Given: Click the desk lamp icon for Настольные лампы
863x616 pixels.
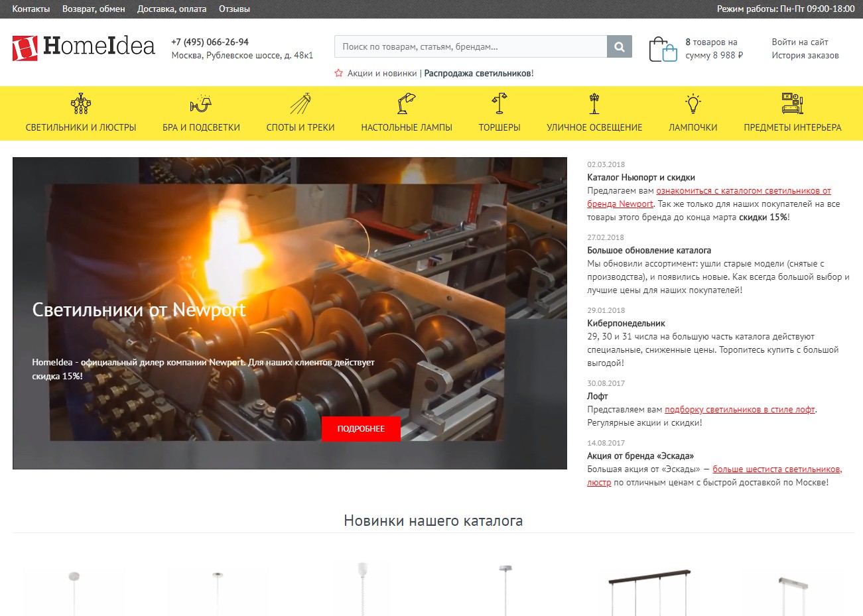Looking at the screenshot, I should (407, 103).
